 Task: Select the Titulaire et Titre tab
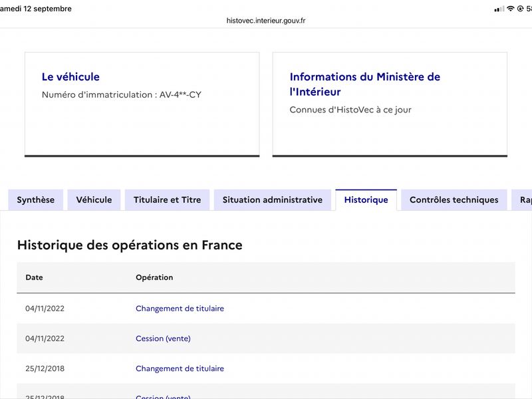(x=168, y=200)
